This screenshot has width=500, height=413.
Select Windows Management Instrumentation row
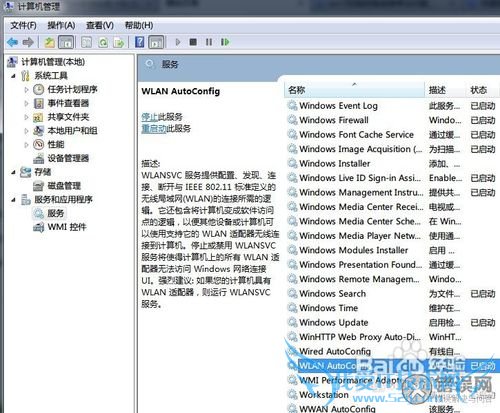point(392,192)
